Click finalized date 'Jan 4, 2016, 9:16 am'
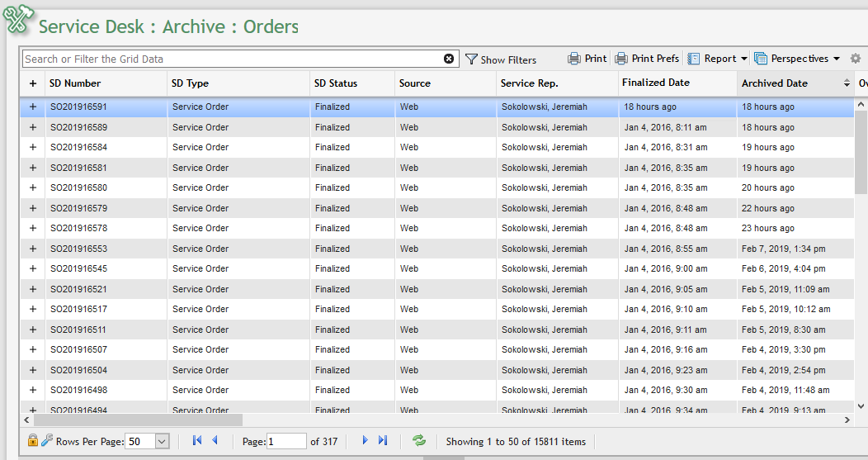 665,349
